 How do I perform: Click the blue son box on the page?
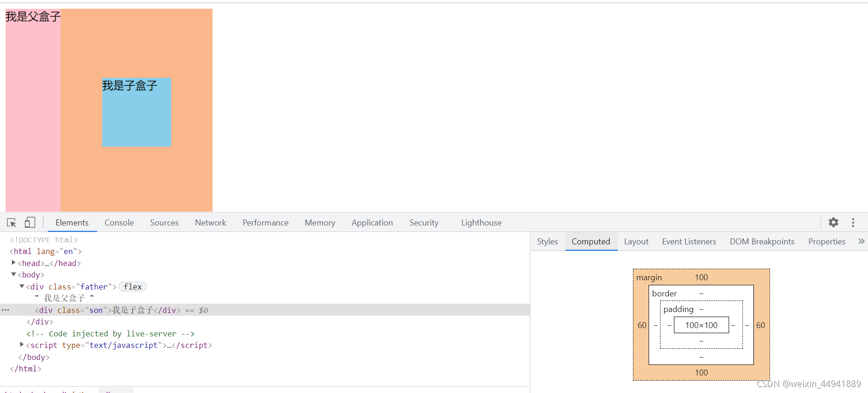click(x=137, y=113)
